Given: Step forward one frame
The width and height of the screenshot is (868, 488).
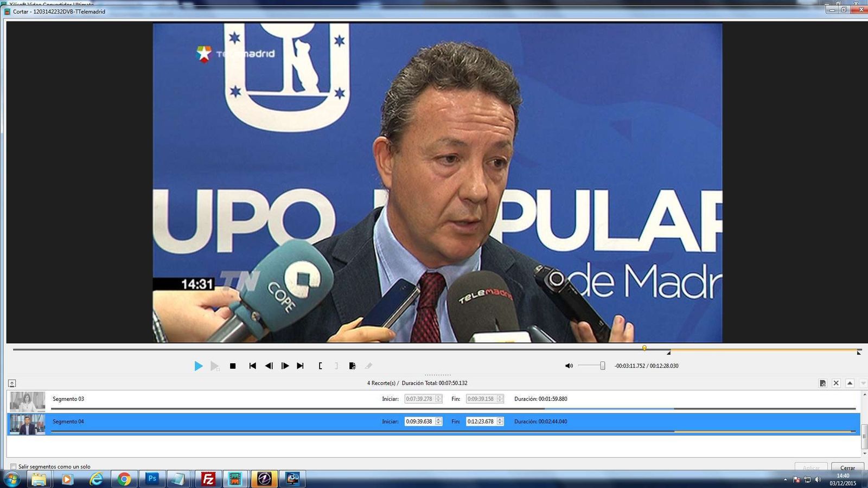Looking at the screenshot, I should 285,366.
